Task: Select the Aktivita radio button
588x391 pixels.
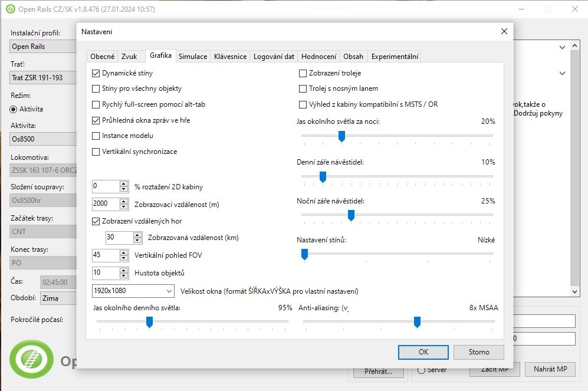Action: point(14,109)
